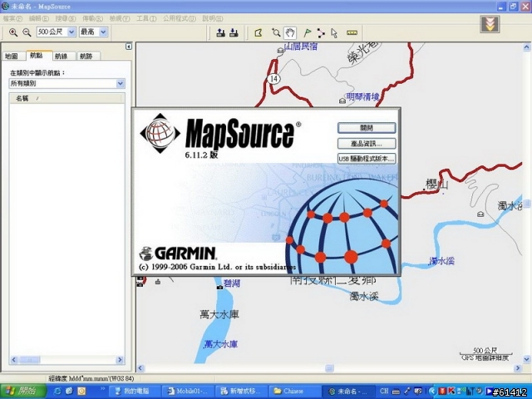Click the 山居民宿 lodging icon on map
Viewport: 532px width, 399px height.
pyautogui.click(x=280, y=51)
